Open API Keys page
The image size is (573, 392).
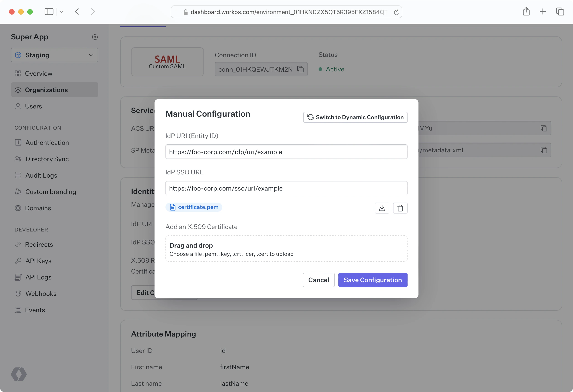54,261
